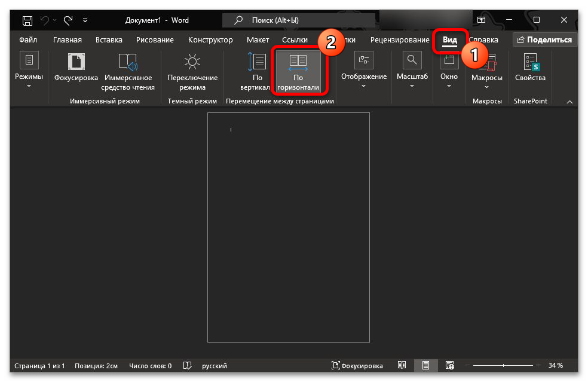Viewport: 588px width, 382px height.
Task: Select Web Layout view in status bar
Action: pos(449,365)
